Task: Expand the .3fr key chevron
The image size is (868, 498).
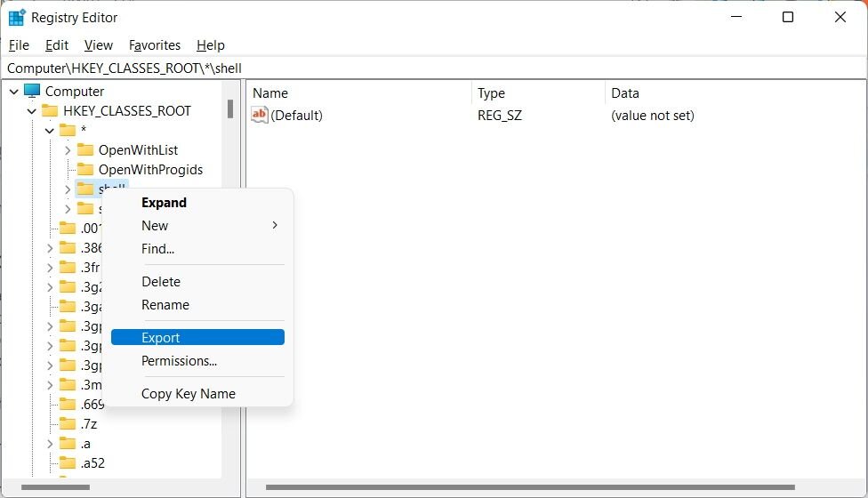Action: (50, 268)
